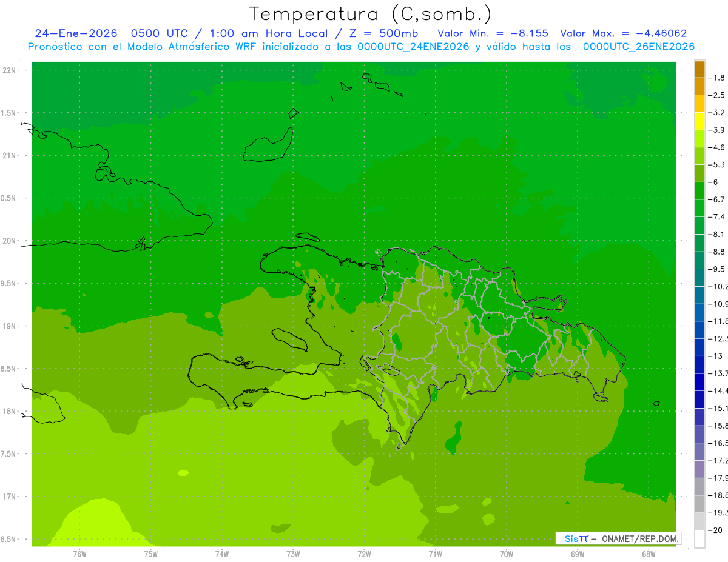This screenshot has width=728, height=562.
Task: Click the -16.5 color bar label
Action: [x=718, y=443]
